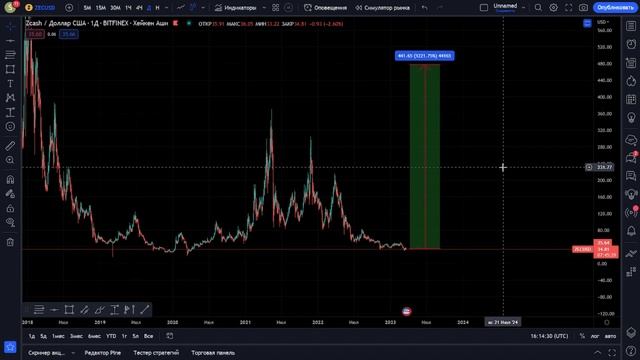Switch to the 1ч timeframe
This screenshot has width=640, height=360.
pos(129,8)
